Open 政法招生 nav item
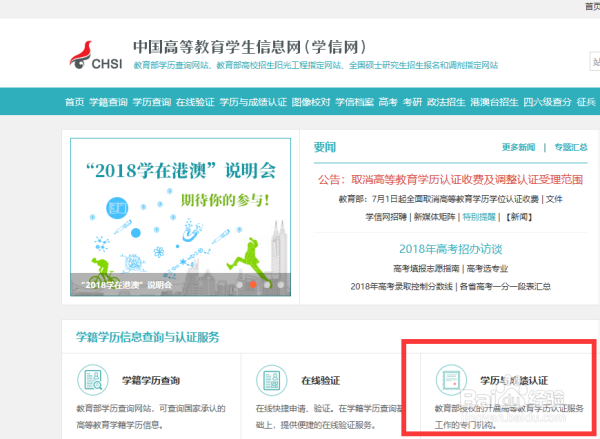600x439 pixels. [x=446, y=102]
